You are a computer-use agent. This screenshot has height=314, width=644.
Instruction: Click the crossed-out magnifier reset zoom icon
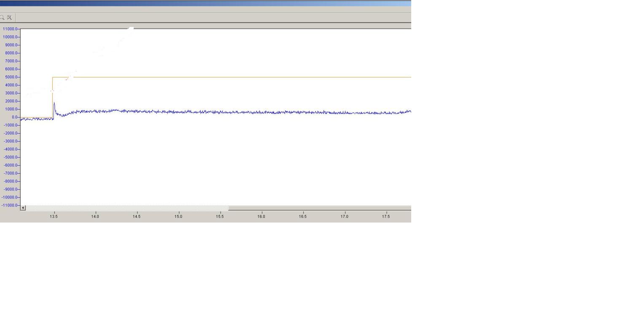coord(9,18)
